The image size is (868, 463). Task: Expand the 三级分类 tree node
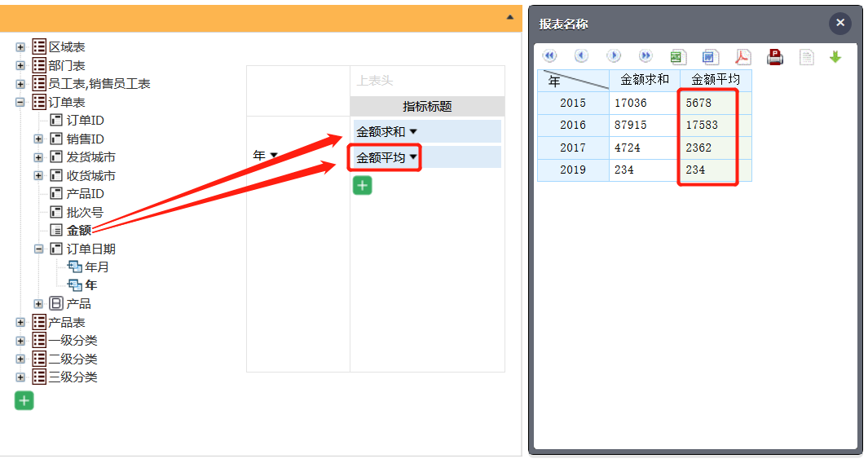point(20,377)
